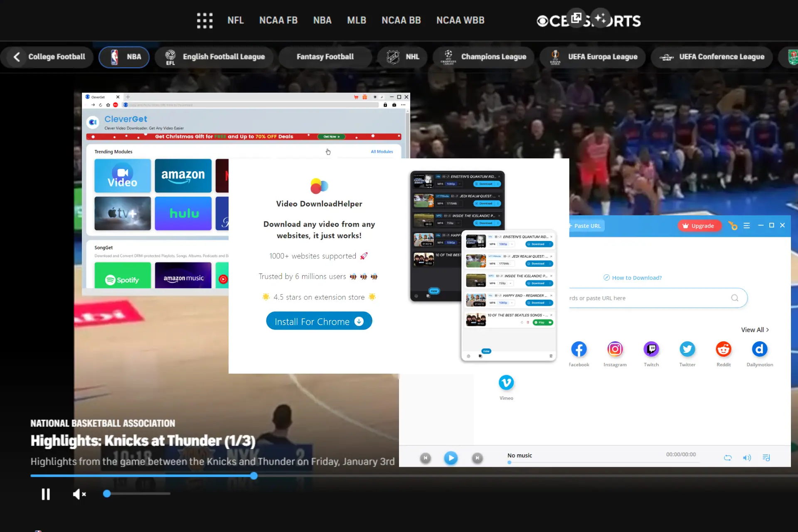Click Get Now on the Christmas banner

pyautogui.click(x=331, y=137)
